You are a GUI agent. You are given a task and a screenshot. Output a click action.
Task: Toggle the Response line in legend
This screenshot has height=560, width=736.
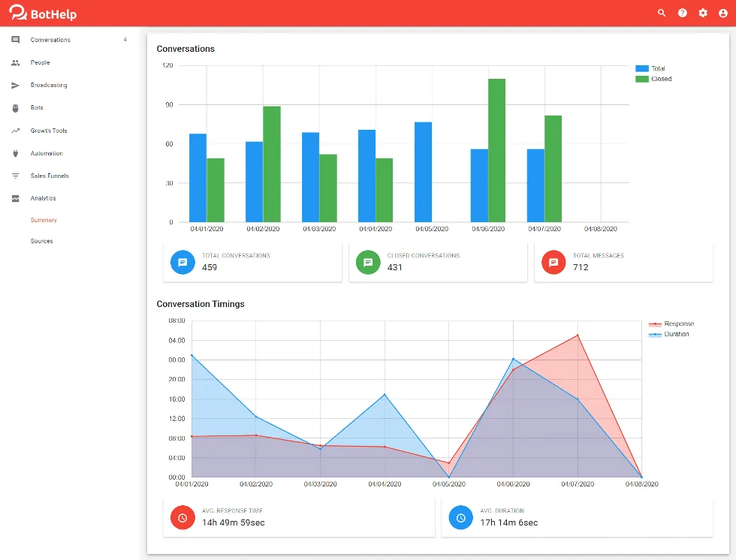(x=671, y=324)
